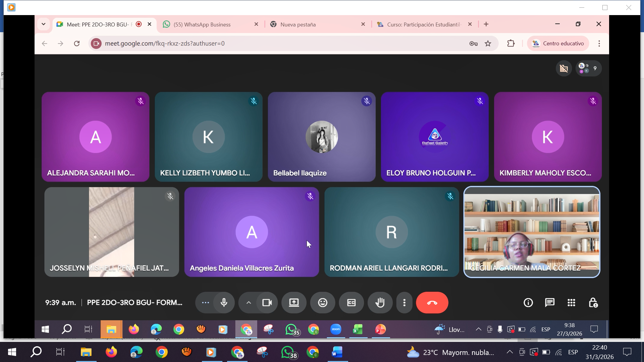Toggle the camera on or off
The width and height of the screenshot is (644, 362).
(x=267, y=303)
